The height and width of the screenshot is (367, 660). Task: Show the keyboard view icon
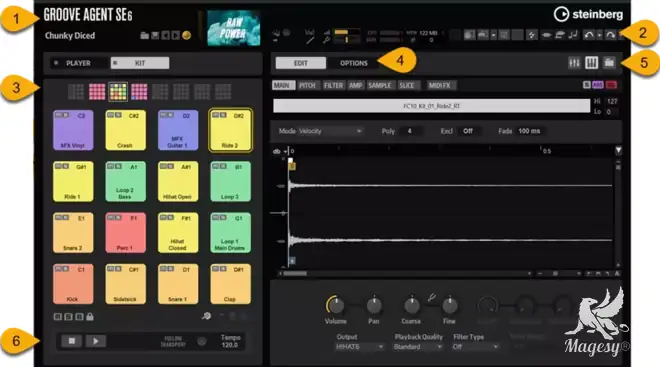[x=591, y=63]
